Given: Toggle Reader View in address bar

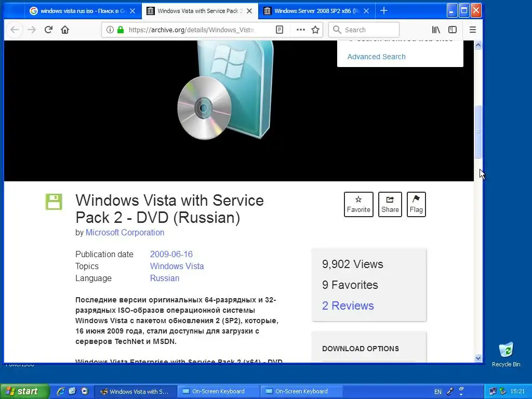Looking at the screenshot, I should click(x=279, y=30).
